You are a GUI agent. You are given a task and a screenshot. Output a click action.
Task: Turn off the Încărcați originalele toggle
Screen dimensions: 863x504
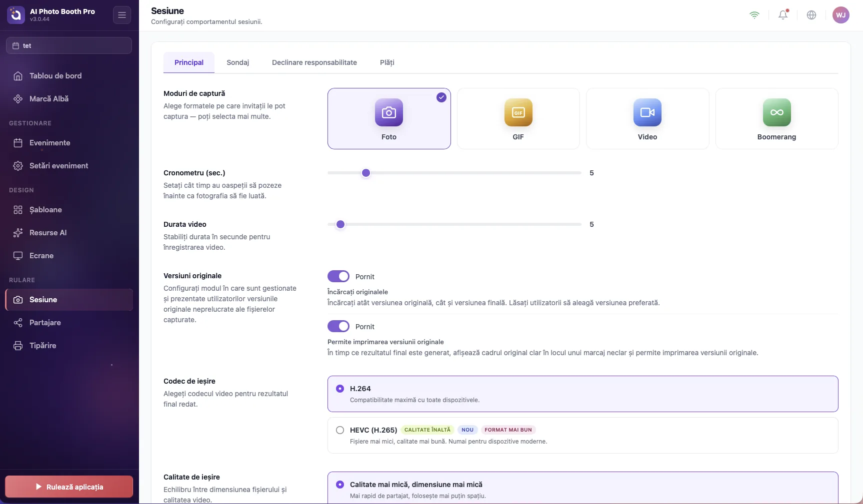(x=338, y=276)
